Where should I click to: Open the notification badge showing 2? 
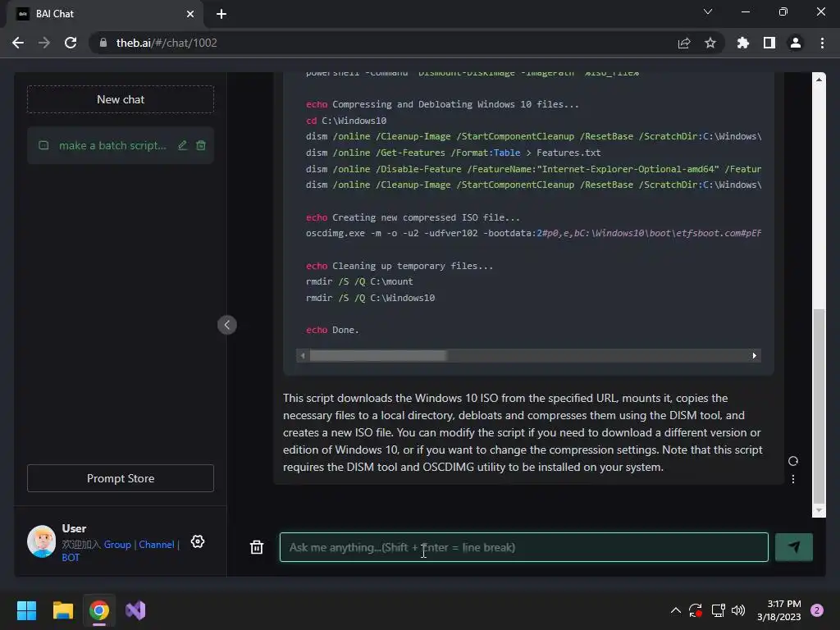pyautogui.click(x=817, y=610)
